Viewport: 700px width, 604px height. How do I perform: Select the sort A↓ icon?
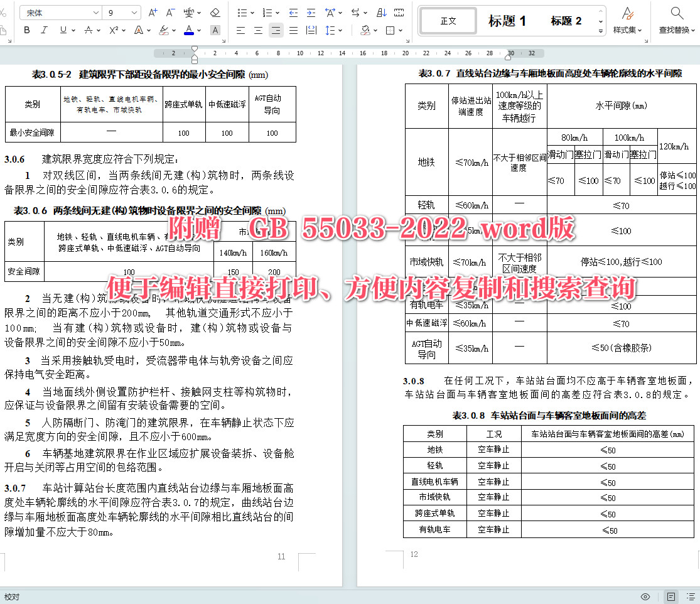(x=382, y=12)
